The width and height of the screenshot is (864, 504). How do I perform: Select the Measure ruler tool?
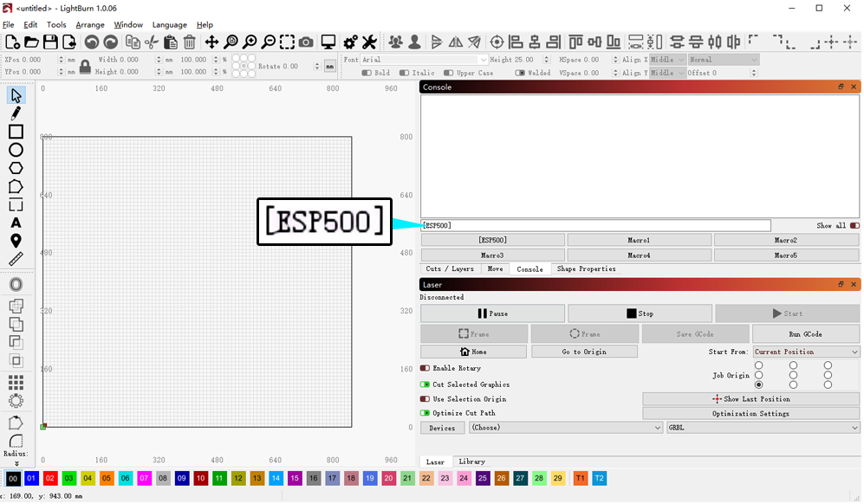click(16, 259)
